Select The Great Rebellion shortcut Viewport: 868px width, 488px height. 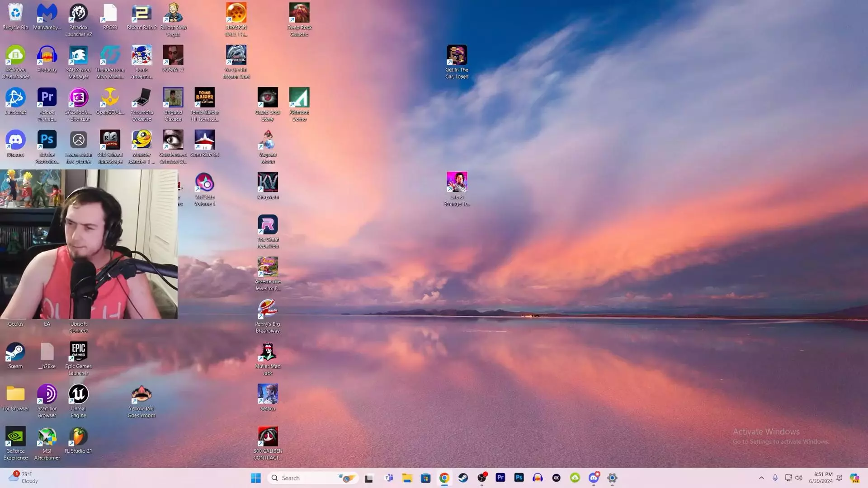click(268, 232)
